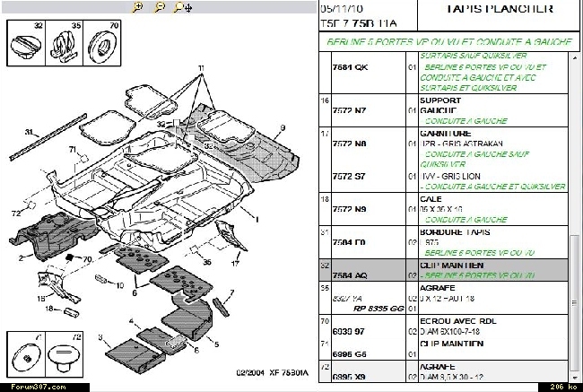Select part number 7584 F0
This screenshot has width=583, height=392.
349,242
